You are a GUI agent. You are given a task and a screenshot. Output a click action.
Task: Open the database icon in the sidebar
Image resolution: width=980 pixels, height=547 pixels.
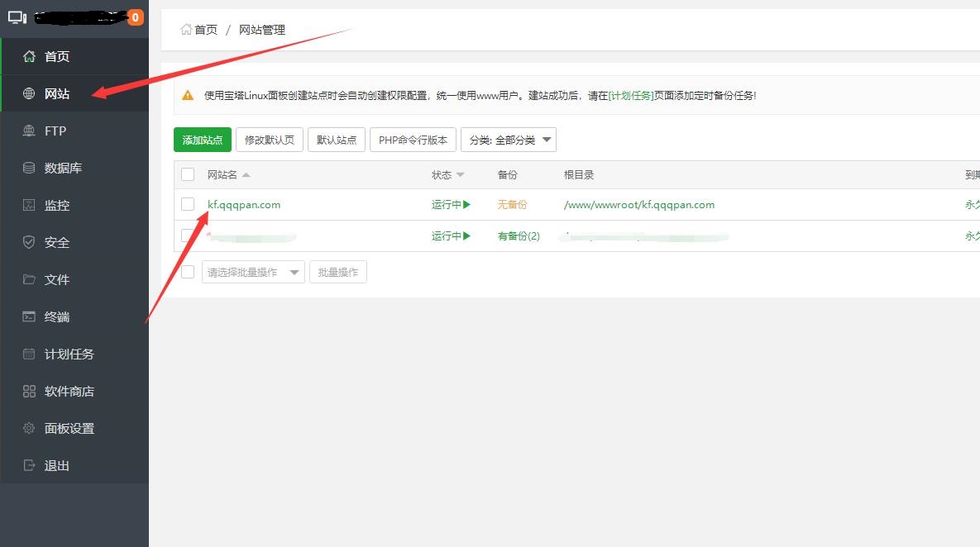[30, 169]
